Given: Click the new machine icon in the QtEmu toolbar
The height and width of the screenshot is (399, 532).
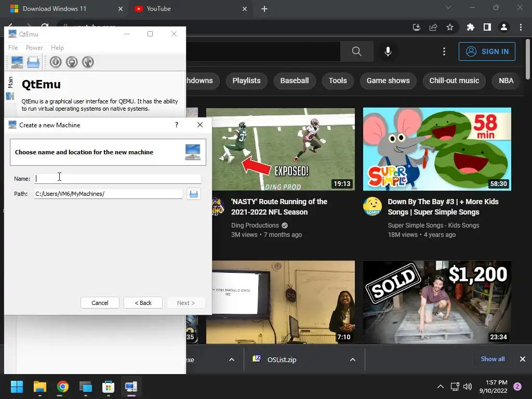Looking at the screenshot, I should (x=17, y=62).
